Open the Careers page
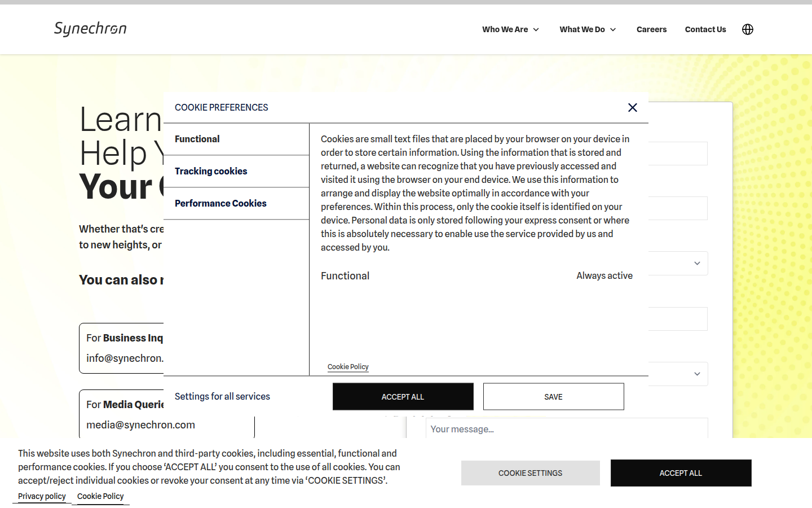Viewport: 812px width, 508px height. point(651,29)
